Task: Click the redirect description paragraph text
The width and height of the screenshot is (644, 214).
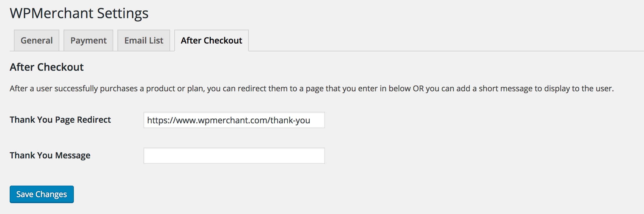Action: (x=312, y=89)
